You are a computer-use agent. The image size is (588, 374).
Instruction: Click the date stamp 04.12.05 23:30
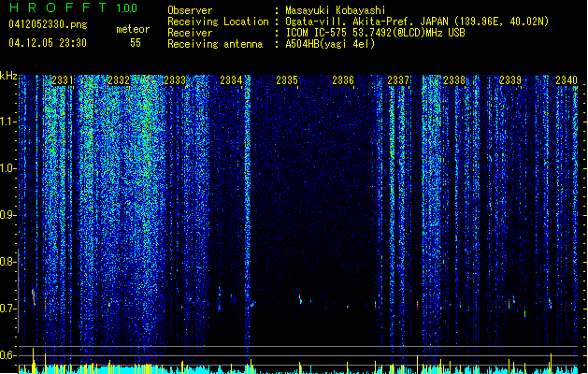pyautogui.click(x=48, y=43)
